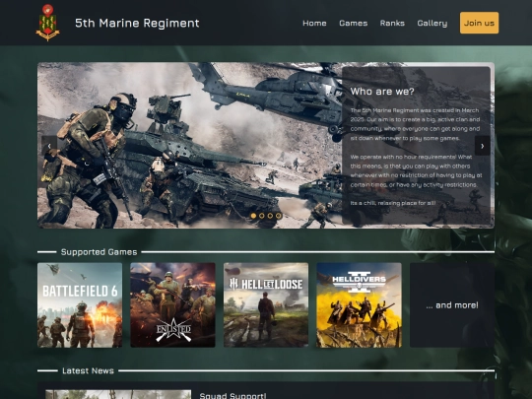Select the third carousel indicator dot

(x=270, y=216)
